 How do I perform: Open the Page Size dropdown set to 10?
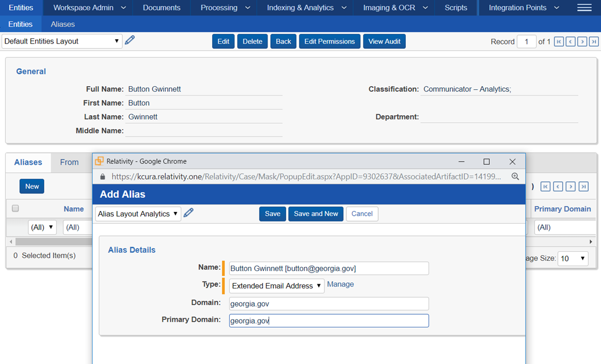(x=573, y=258)
